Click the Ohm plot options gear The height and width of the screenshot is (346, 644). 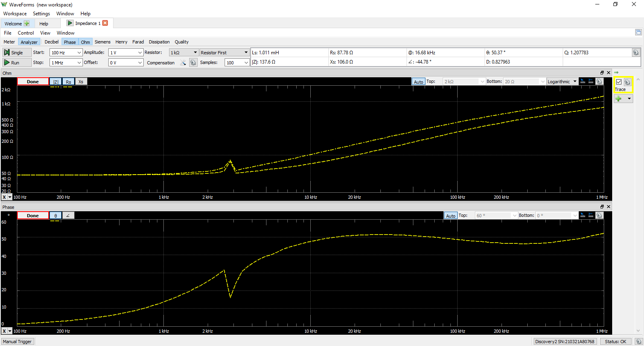(x=599, y=82)
